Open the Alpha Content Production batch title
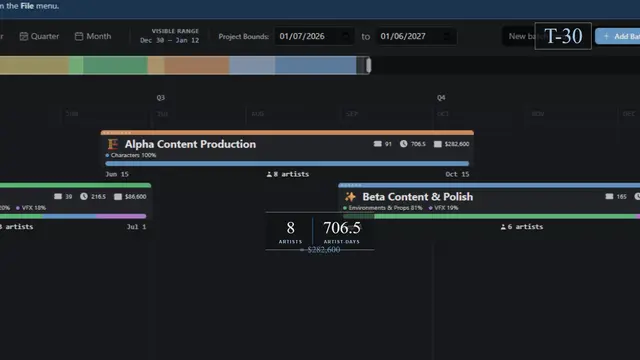Screen dimensions: 640x360 pyautogui.click(x=190, y=144)
